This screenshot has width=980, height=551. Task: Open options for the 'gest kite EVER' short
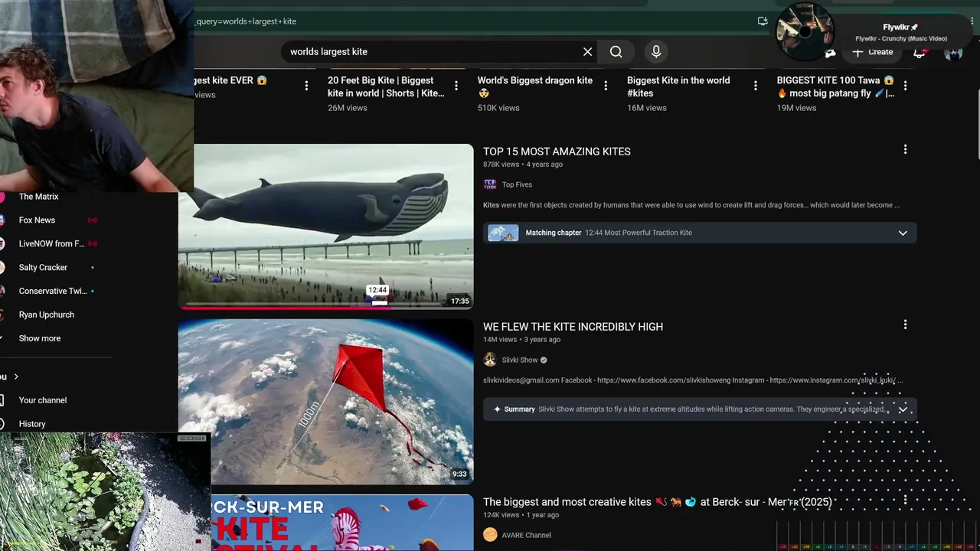click(306, 86)
